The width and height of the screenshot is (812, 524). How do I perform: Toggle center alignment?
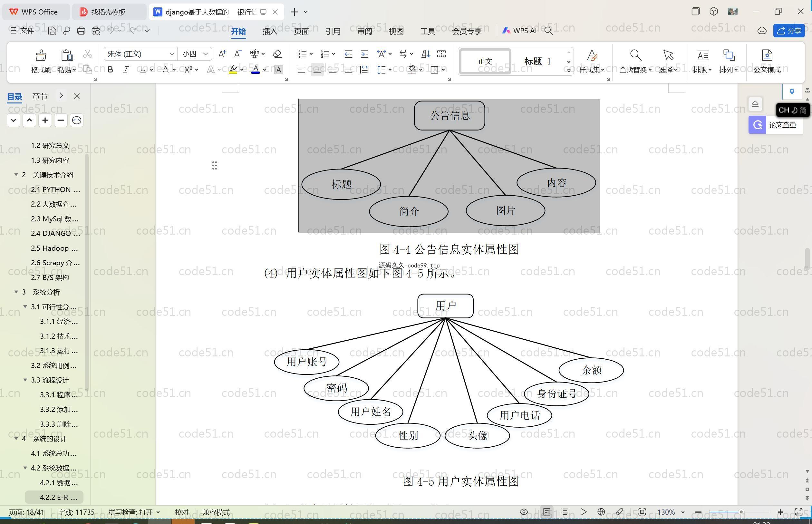tap(317, 70)
